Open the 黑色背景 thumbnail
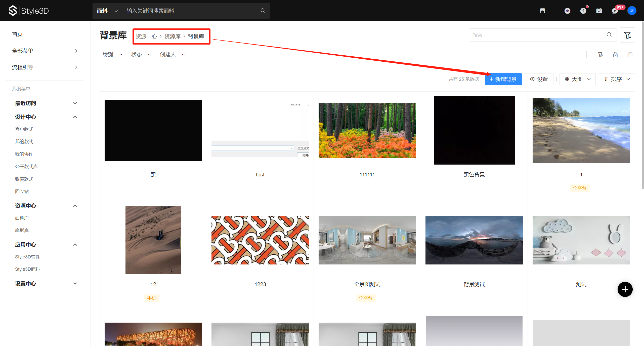This screenshot has height=346, width=644. [x=474, y=130]
